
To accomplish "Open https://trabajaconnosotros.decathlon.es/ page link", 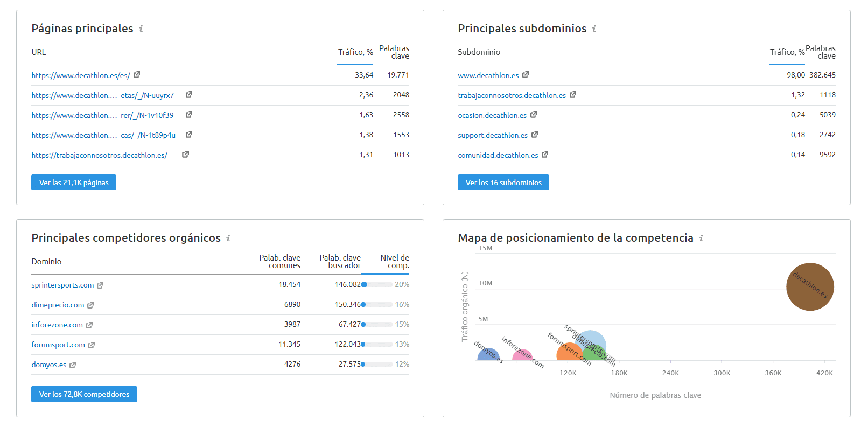I will (x=100, y=155).
